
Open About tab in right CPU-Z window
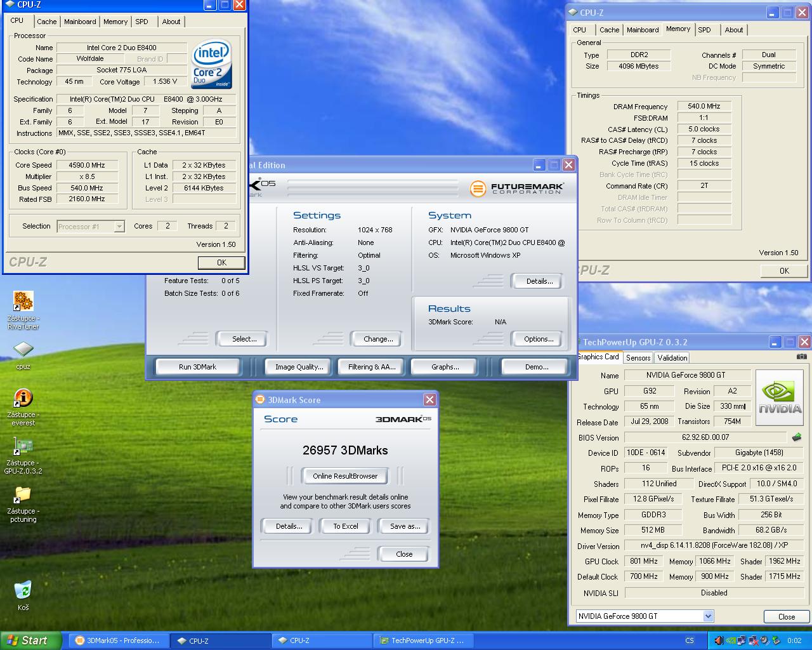pyautogui.click(x=734, y=30)
